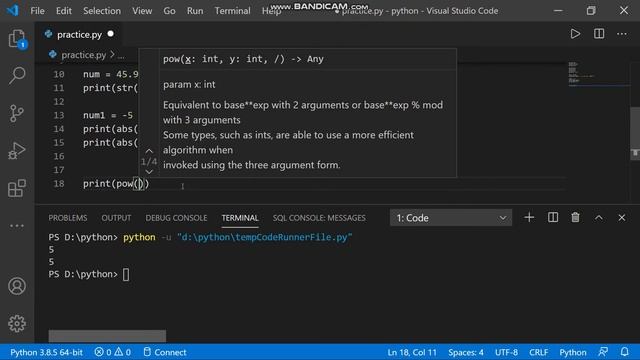The width and height of the screenshot is (640, 360).
Task: Click the Connect database status item
Action: [x=165, y=352]
